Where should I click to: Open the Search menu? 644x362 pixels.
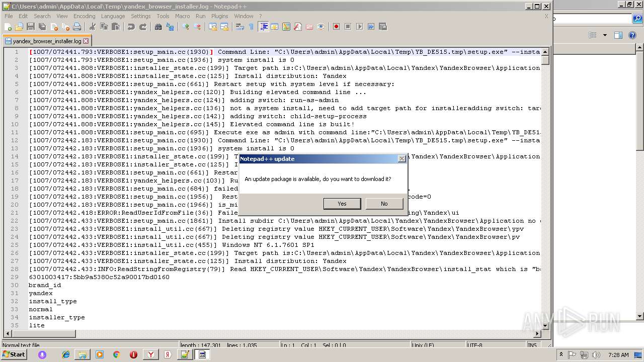point(42,16)
